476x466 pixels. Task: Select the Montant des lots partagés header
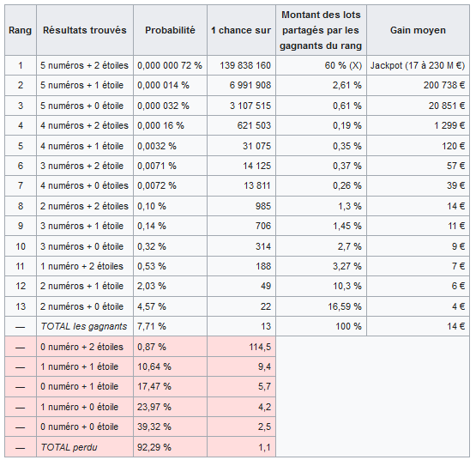tap(321, 30)
